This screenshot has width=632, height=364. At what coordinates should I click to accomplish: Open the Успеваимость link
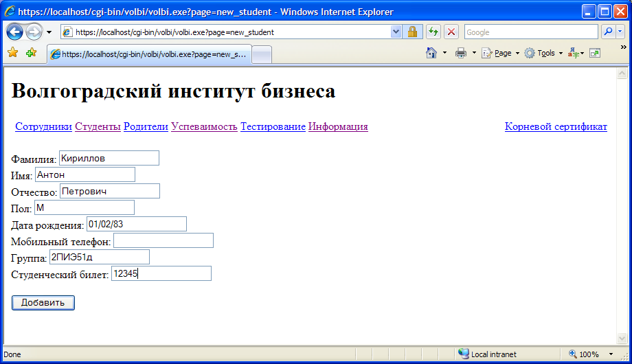pos(204,126)
